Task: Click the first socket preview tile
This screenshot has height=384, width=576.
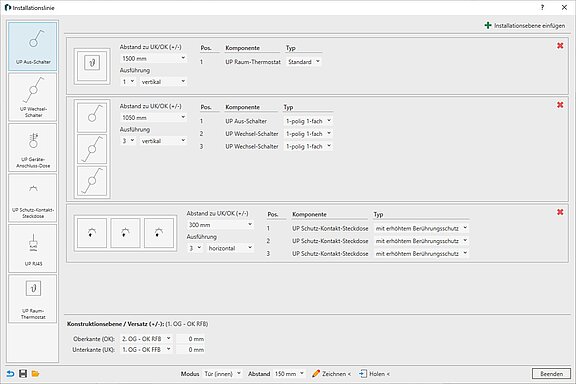Action: [92, 233]
